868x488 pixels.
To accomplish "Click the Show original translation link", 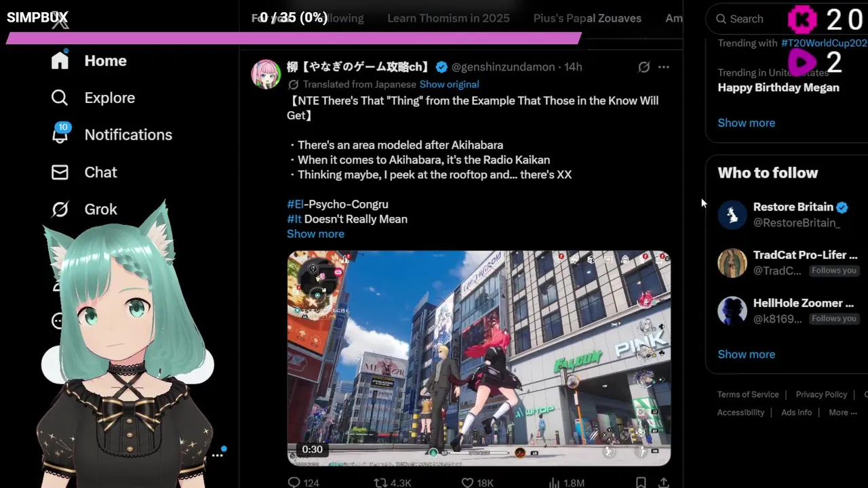I will (x=449, y=85).
